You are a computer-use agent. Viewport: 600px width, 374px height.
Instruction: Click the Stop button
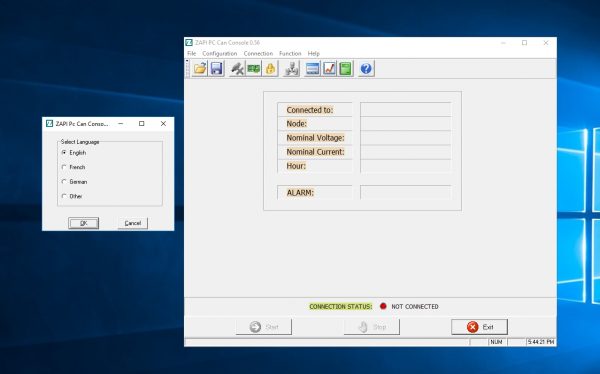372,327
